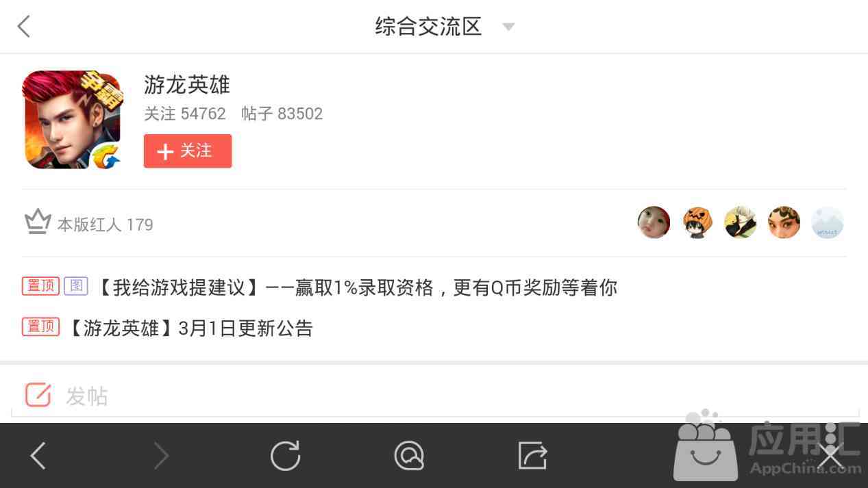Expand the 综合交流区 dropdown arrow
868x488 pixels.
(508, 27)
